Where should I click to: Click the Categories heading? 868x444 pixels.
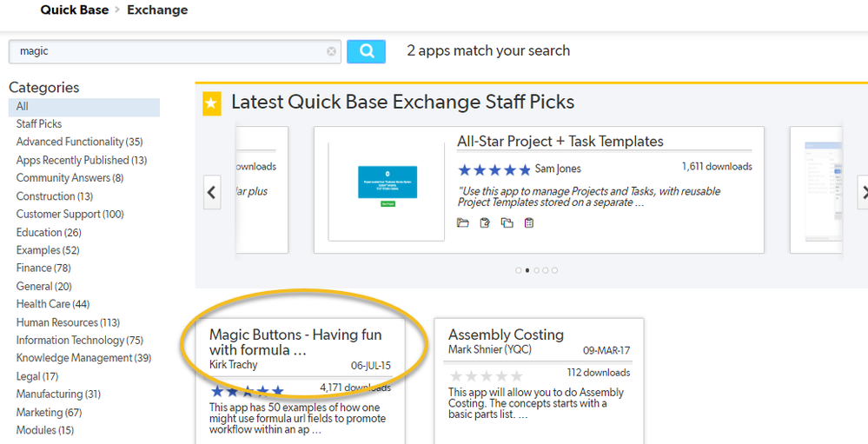click(x=43, y=88)
